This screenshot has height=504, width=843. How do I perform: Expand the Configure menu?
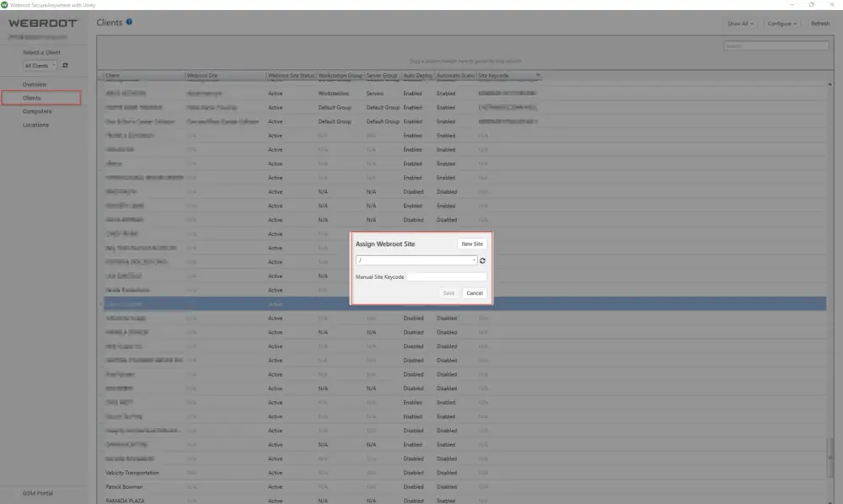click(781, 24)
